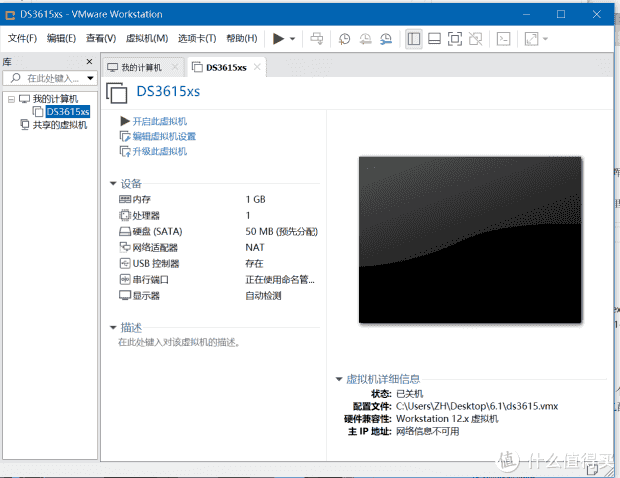This screenshot has width=620, height=478.
Task: Open the library search filter dropdown
Action: [91, 78]
